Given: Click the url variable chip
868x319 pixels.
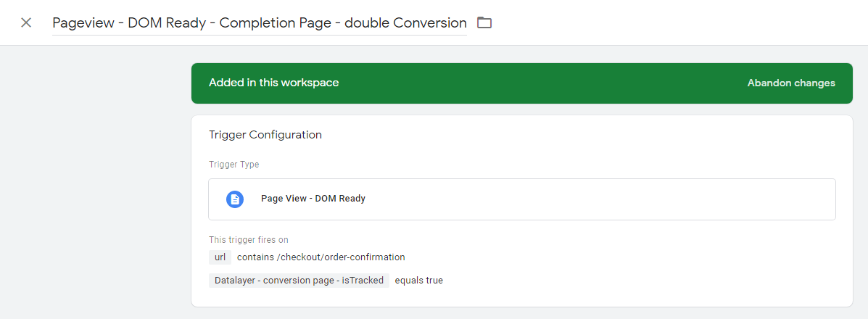Looking at the screenshot, I should (220, 257).
